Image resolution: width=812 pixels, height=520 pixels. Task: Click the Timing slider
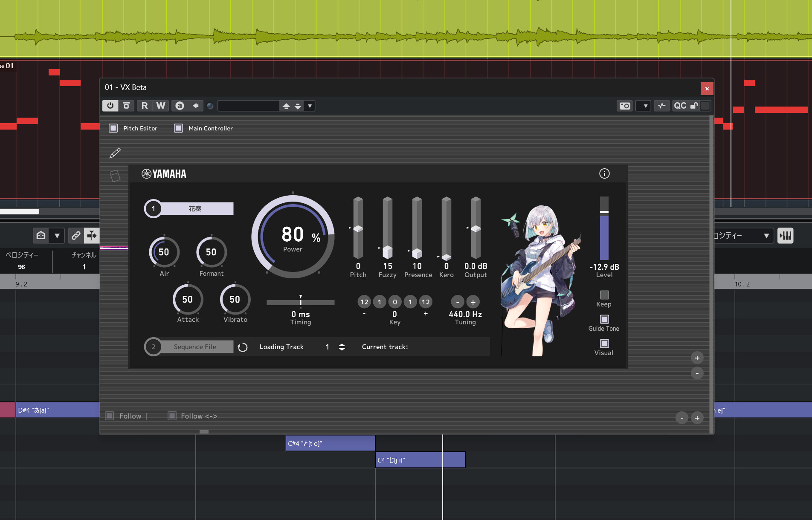301,302
